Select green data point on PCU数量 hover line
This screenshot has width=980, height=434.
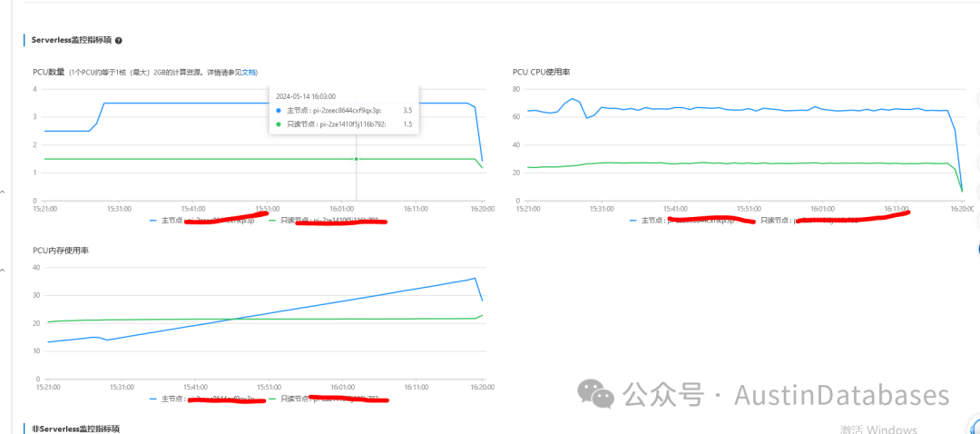(357, 159)
